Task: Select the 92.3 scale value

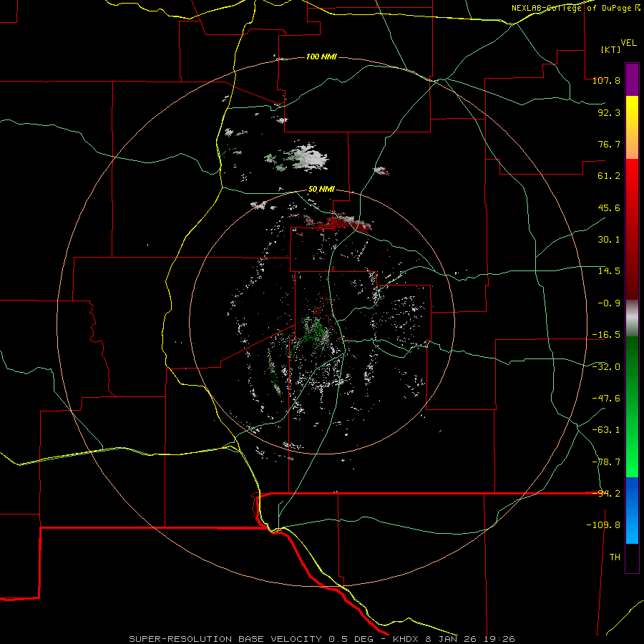Action: 609,112
